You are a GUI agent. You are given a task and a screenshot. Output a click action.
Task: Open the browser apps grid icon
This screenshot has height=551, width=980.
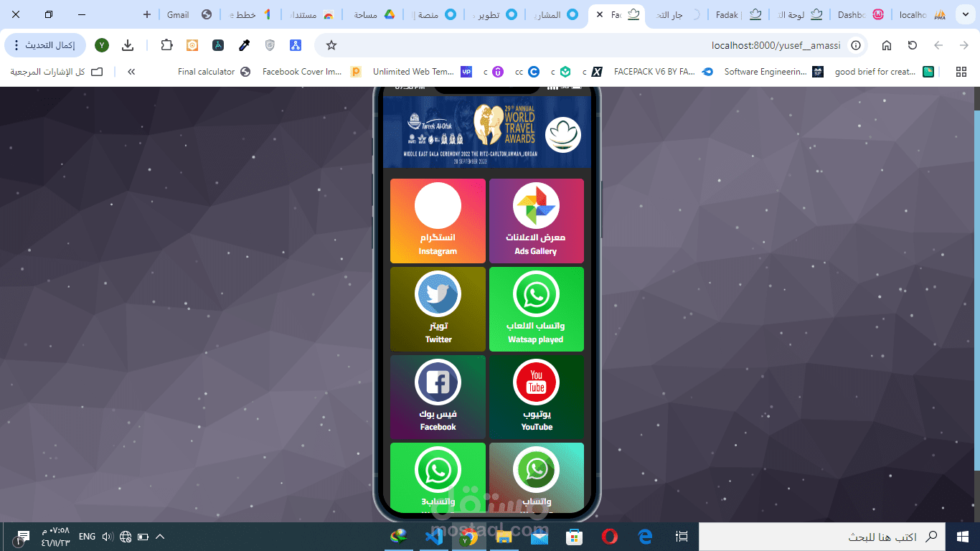tap(961, 72)
